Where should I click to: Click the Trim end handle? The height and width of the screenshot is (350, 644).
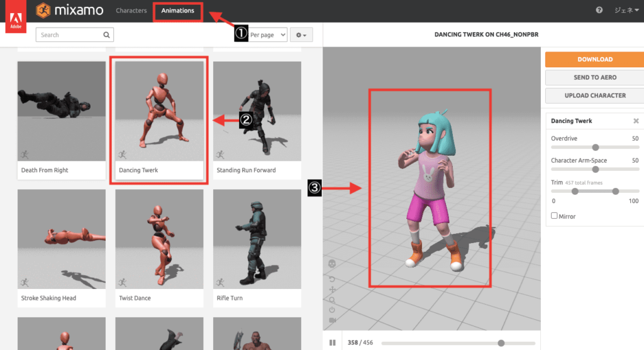click(615, 191)
